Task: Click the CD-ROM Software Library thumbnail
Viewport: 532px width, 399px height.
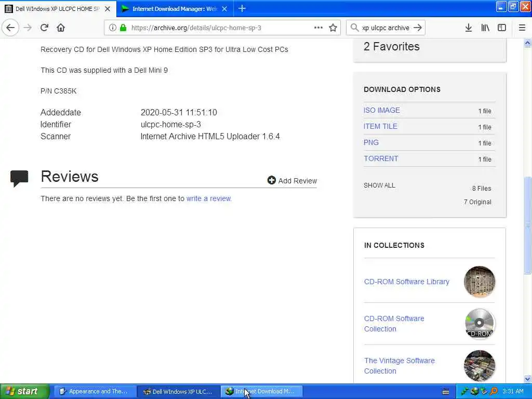Action: point(480,282)
